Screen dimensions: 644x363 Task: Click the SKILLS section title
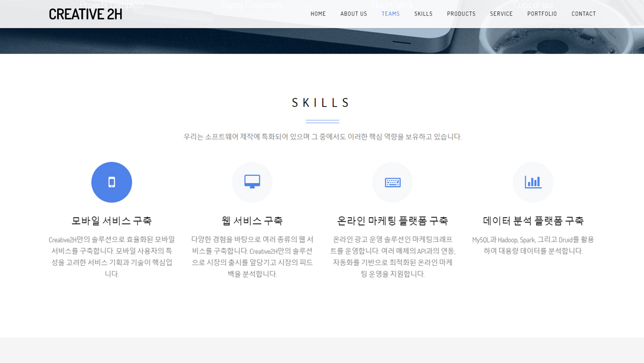click(321, 102)
